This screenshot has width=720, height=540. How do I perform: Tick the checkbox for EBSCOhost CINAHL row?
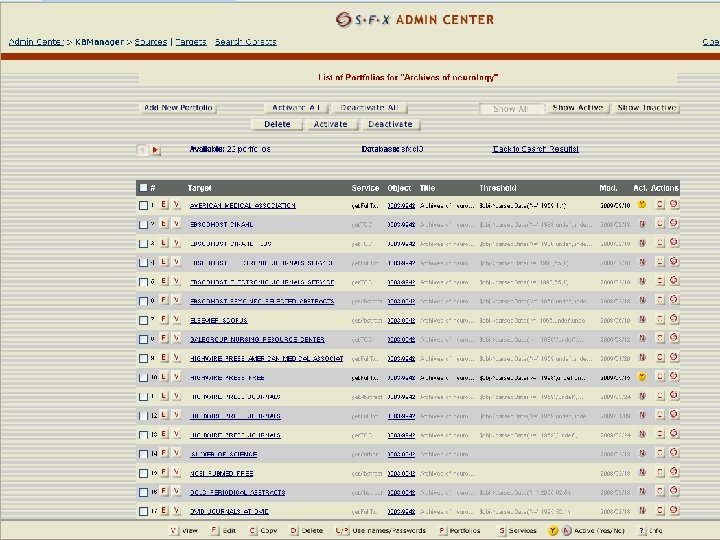pos(143,225)
